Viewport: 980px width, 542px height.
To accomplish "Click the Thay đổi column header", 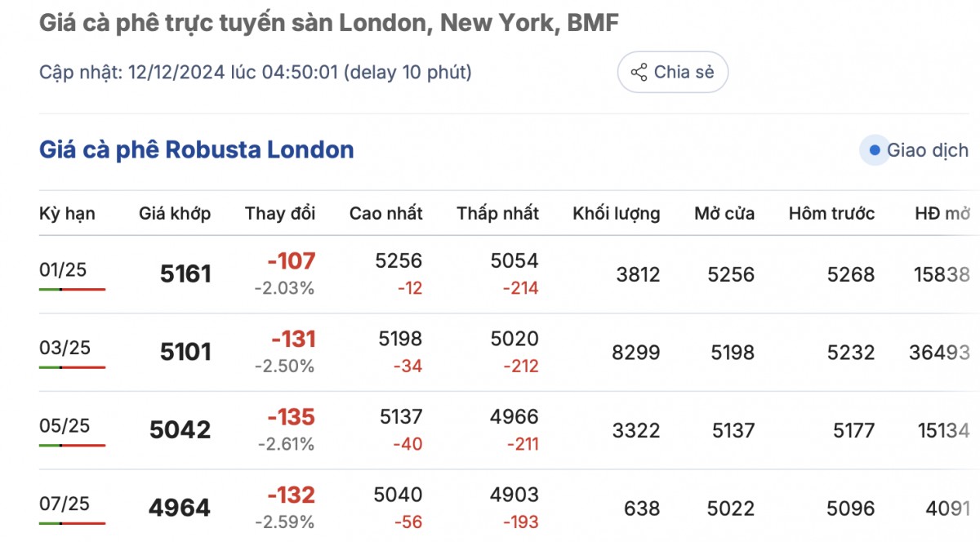I will point(280,214).
